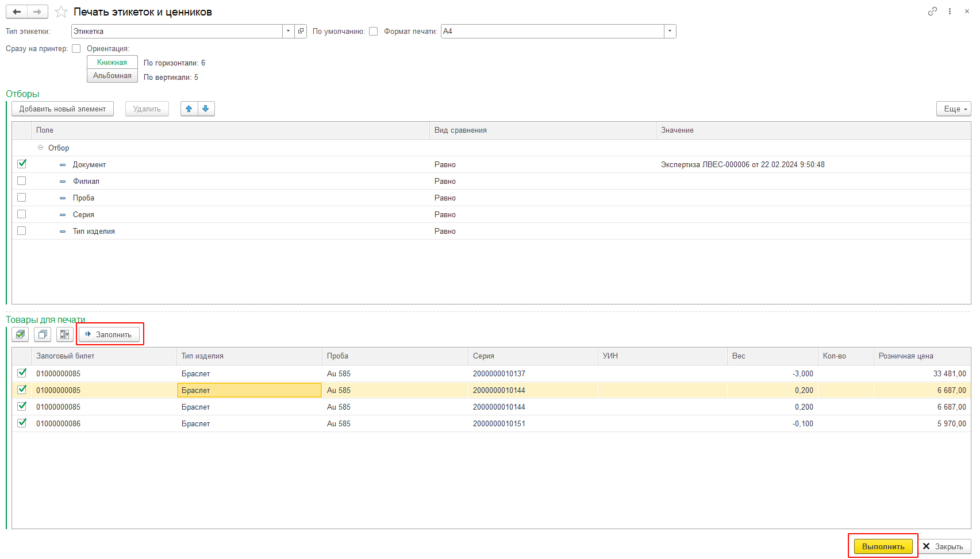Click Равно in the Проба row
Image resolution: width=980 pixels, height=559 pixels.
click(x=445, y=198)
